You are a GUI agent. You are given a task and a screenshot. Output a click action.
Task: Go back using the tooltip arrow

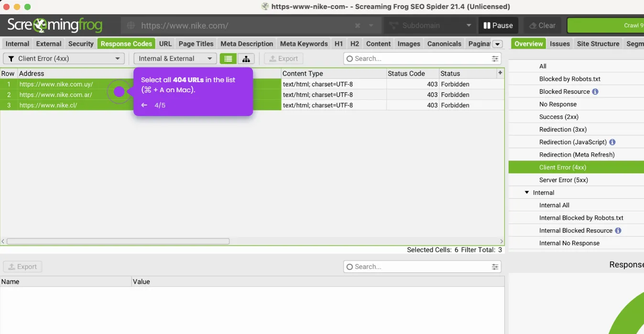(x=144, y=105)
